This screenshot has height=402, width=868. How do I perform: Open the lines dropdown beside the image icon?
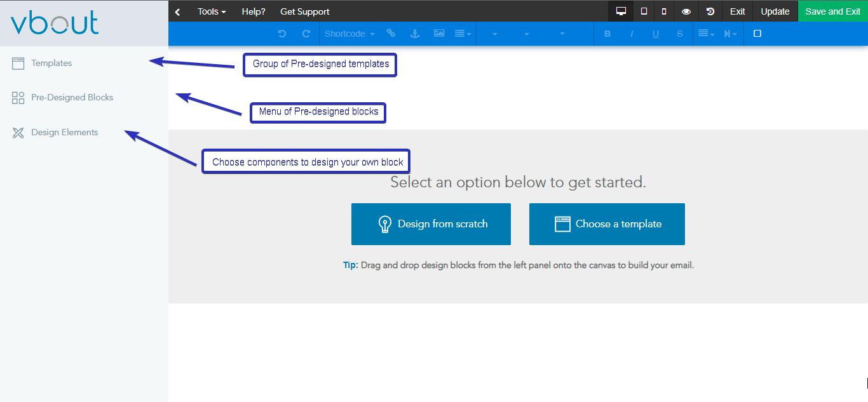click(463, 34)
